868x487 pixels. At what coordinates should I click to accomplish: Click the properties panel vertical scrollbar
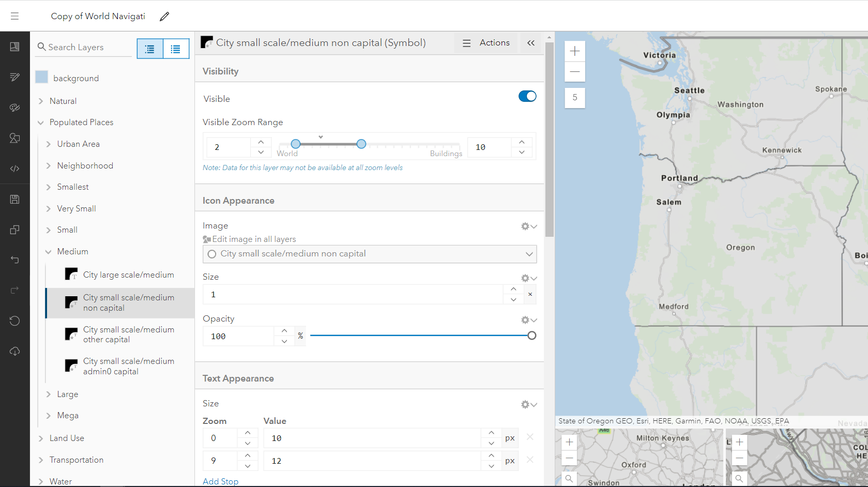point(550,140)
